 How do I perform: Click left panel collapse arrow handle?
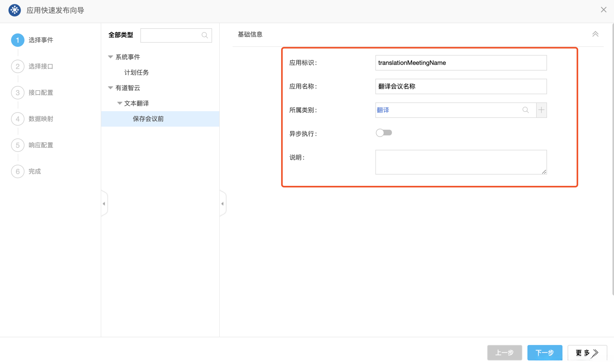104,204
